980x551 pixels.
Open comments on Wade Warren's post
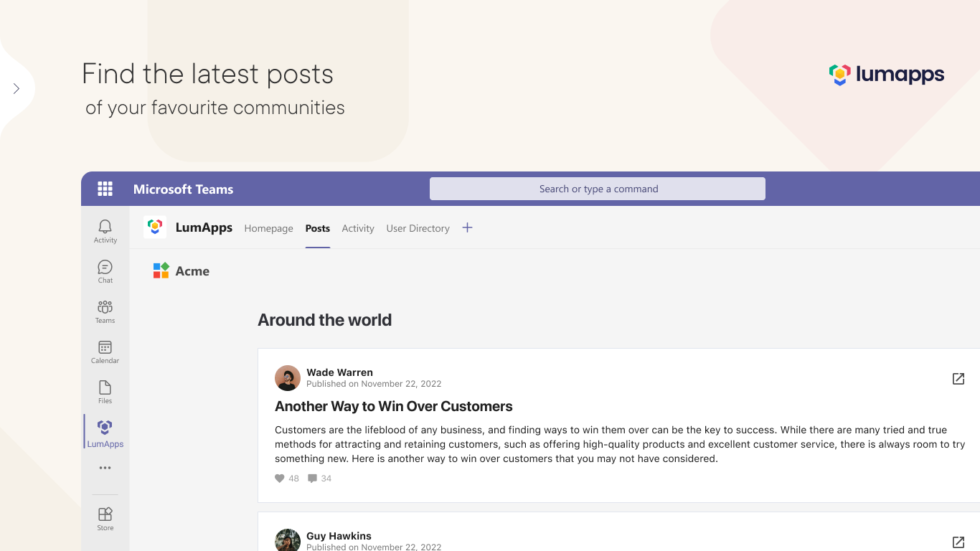(x=313, y=479)
